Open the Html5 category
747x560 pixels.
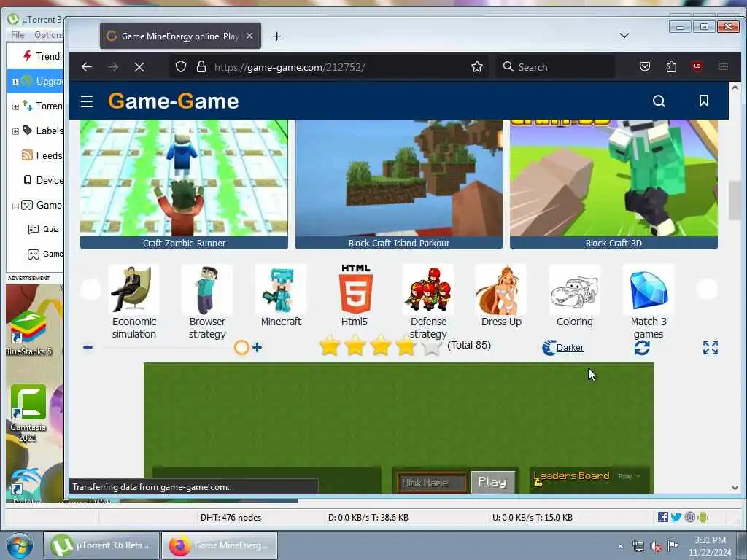coord(355,296)
